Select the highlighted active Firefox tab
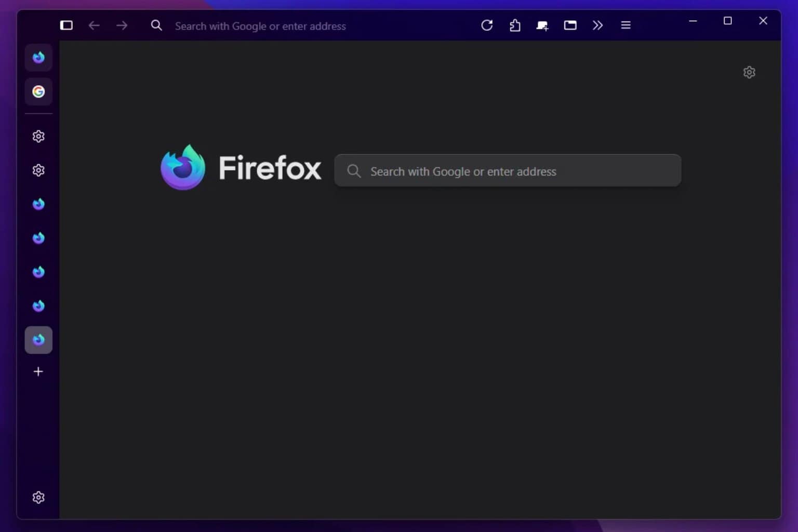The height and width of the screenshot is (532, 798). [38, 340]
